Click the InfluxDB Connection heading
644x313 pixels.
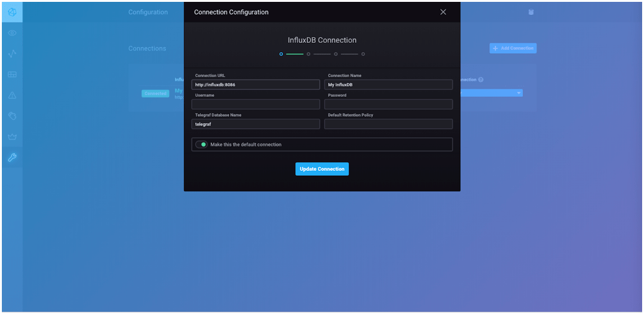click(322, 40)
